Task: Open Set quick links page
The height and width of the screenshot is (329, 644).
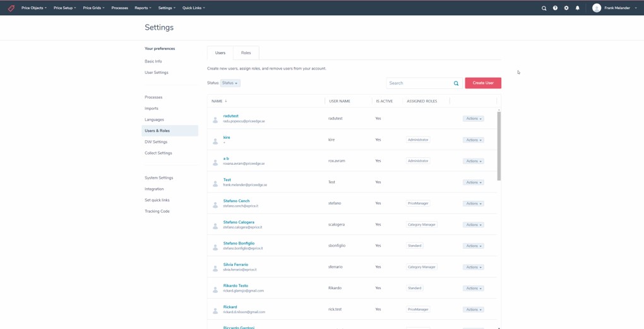Action: click(157, 200)
